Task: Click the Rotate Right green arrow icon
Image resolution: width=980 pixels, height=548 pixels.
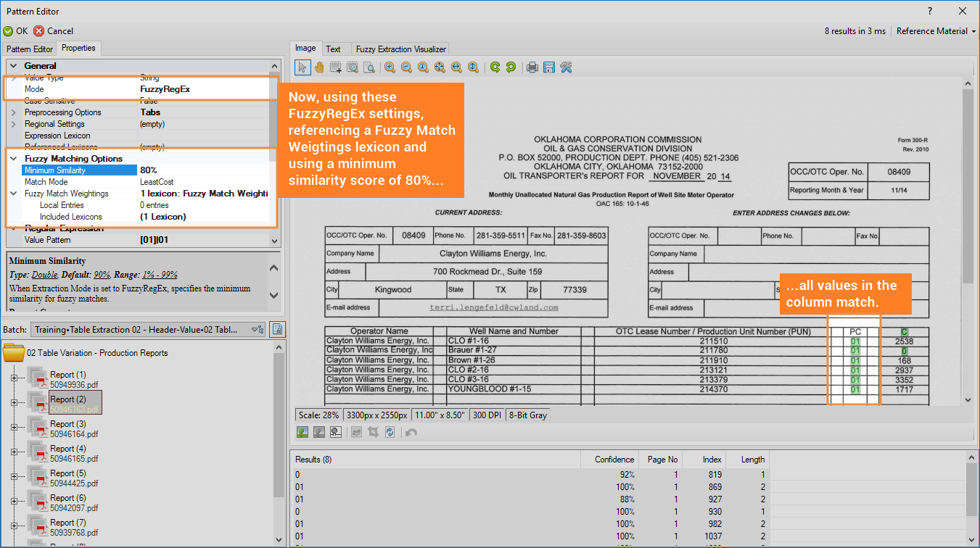Action: (495, 67)
